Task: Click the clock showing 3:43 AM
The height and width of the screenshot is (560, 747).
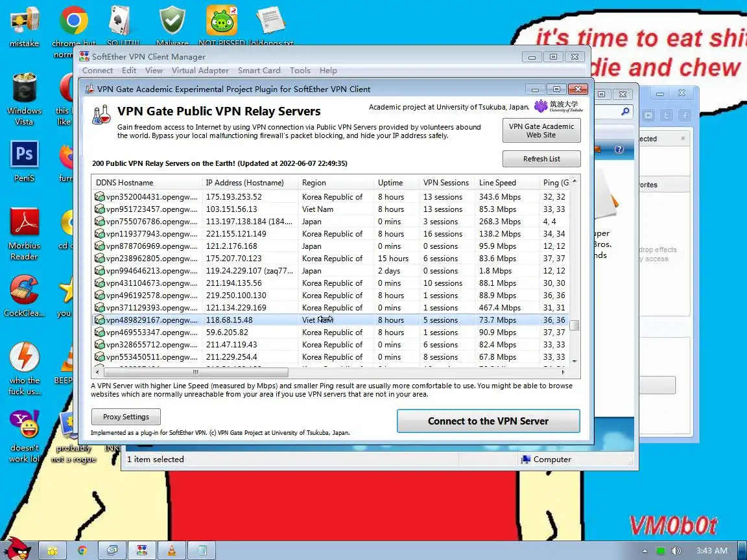Action: [712, 551]
